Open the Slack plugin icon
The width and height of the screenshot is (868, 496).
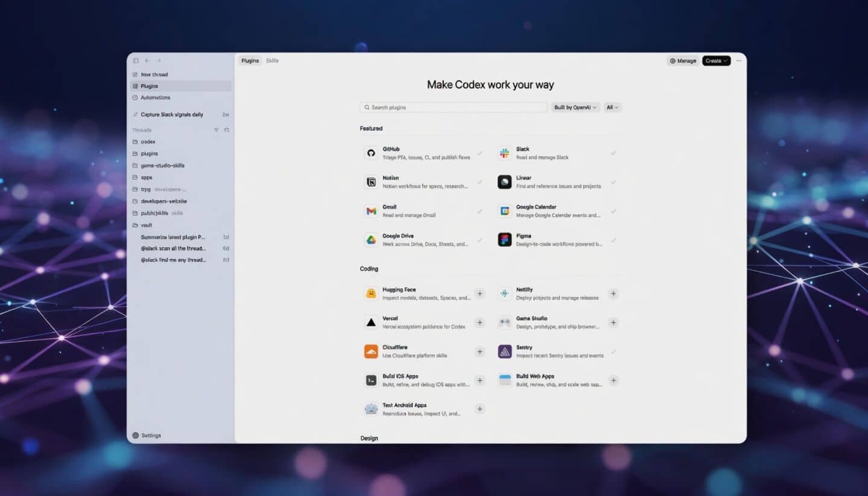pyautogui.click(x=505, y=153)
